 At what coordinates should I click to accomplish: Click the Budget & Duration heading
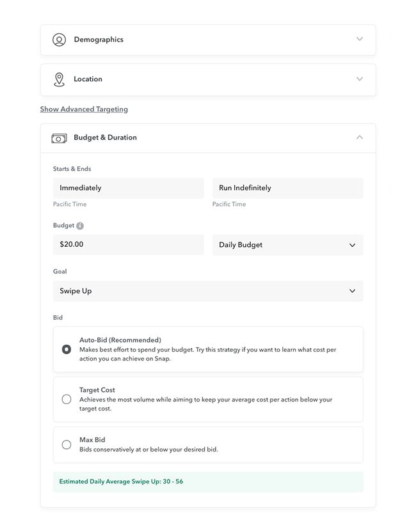pos(105,137)
